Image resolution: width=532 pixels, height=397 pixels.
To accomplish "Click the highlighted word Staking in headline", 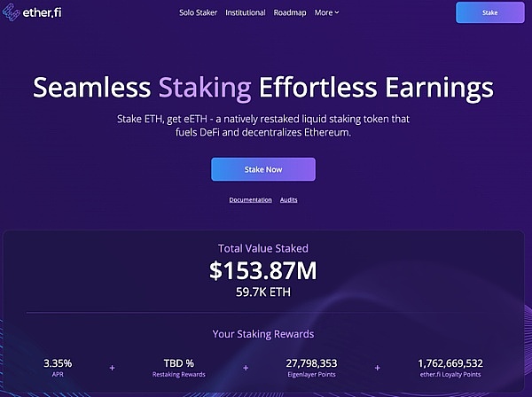I will coord(204,88).
